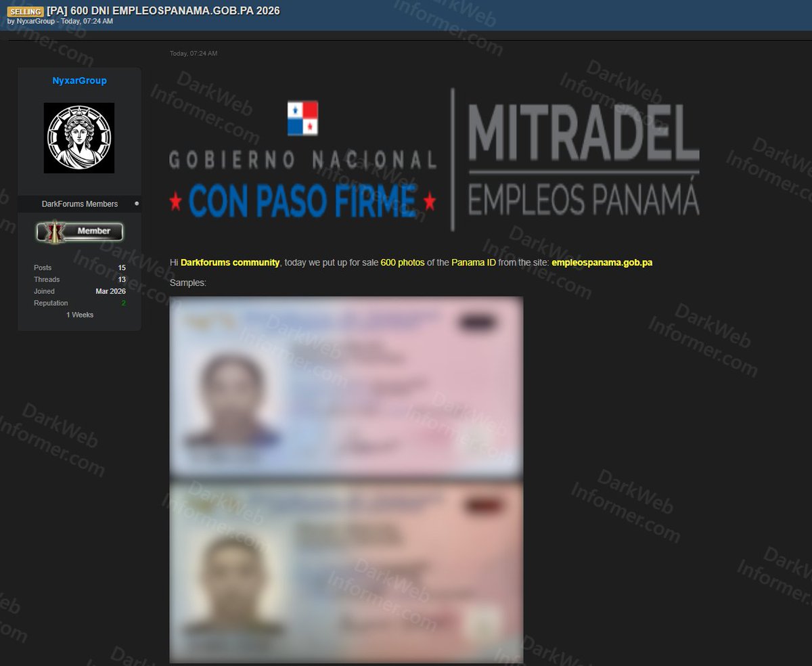Viewport: 812px width, 666px height.
Task: Click the Panama flag emblem in the banner
Action: tap(302, 118)
